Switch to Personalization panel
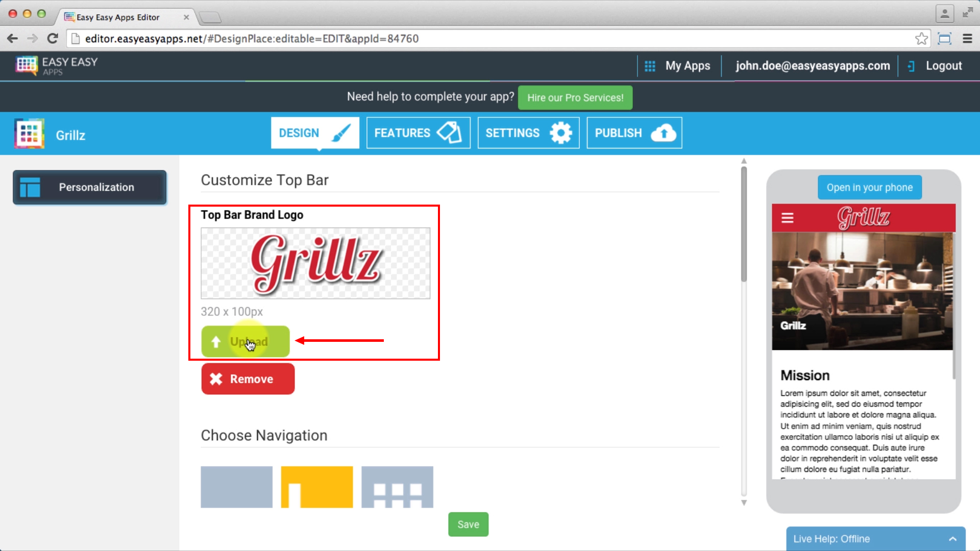 click(x=89, y=187)
